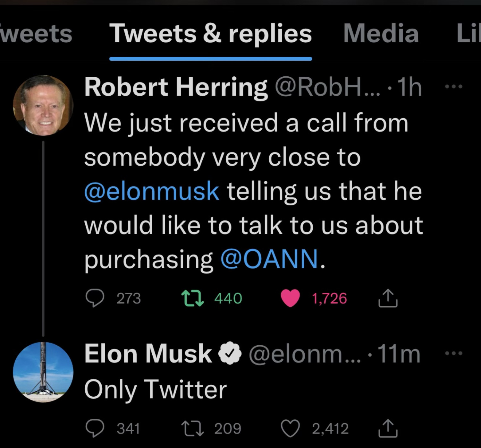The height and width of the screenshot is (448, 481).
Task: Open the @OANN mention link
Action: [x=269, y=259]
